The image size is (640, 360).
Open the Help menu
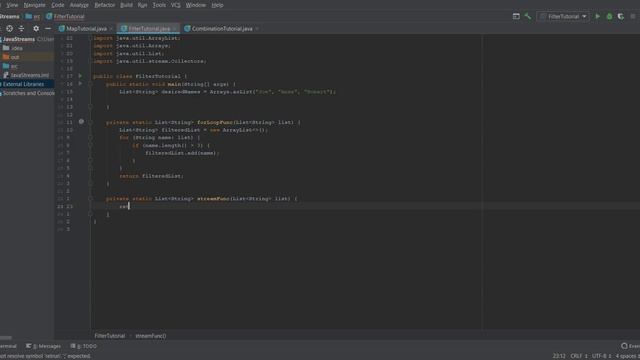pyautogui.click(x=217, y=5)
